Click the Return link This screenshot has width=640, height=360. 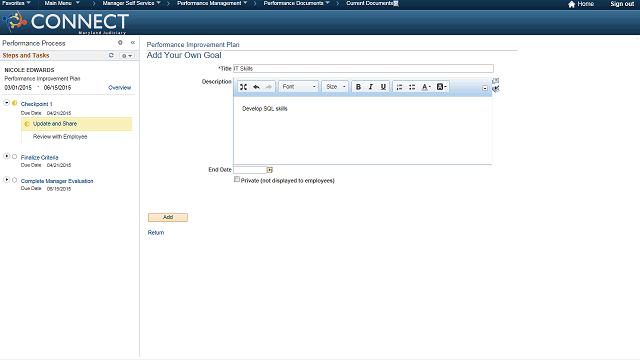[156, 233]
